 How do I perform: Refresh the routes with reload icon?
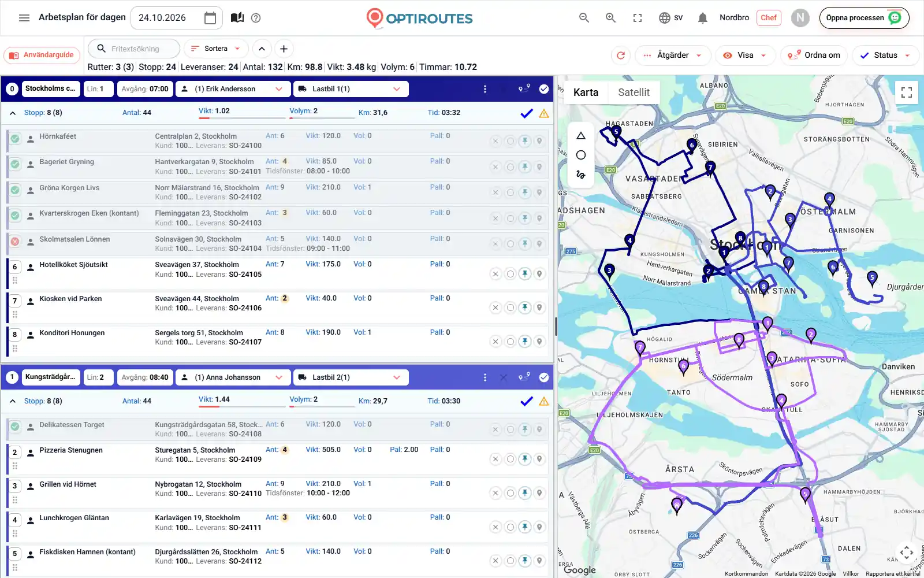(621, 55)
